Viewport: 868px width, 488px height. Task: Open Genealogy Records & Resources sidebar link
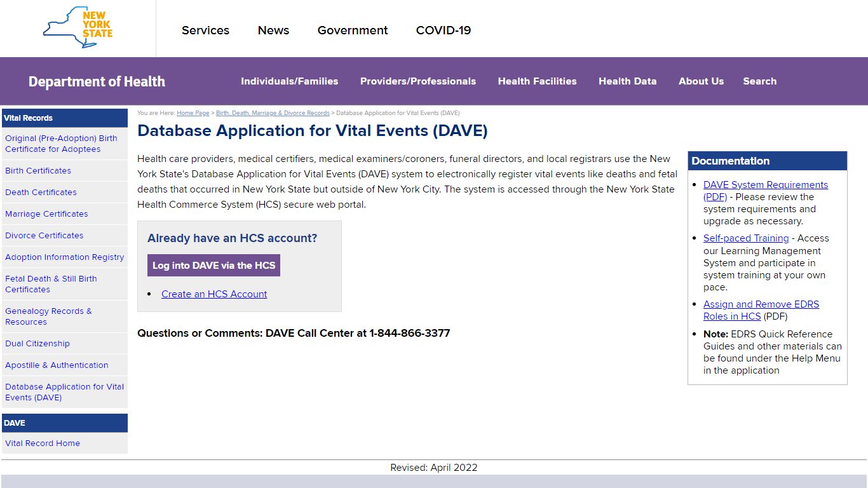64,316
